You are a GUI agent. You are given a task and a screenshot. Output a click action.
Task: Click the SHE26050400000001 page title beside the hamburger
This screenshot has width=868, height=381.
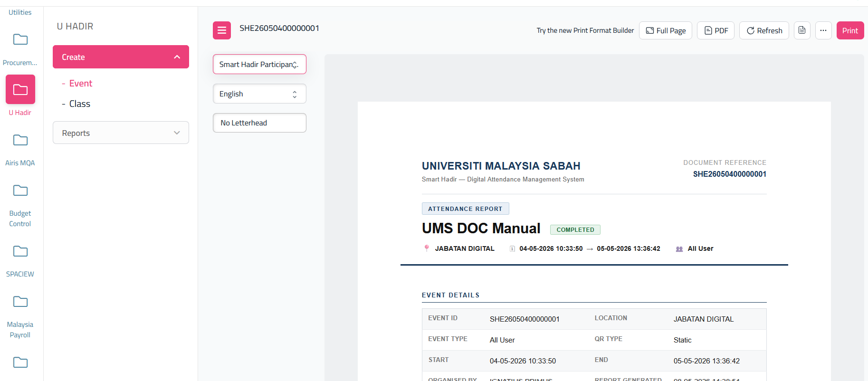279,28
